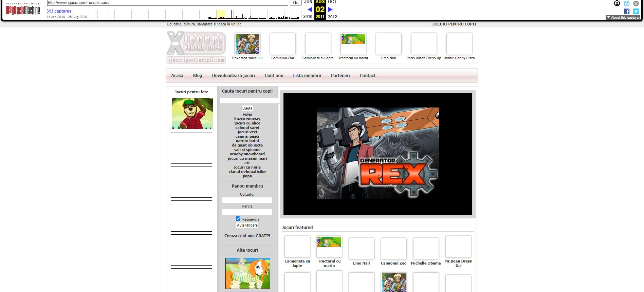Click the highlighted 2011 timeline year
Image resolution: width=644 pixels, height=292 pixels.
(x=320, y=16)
